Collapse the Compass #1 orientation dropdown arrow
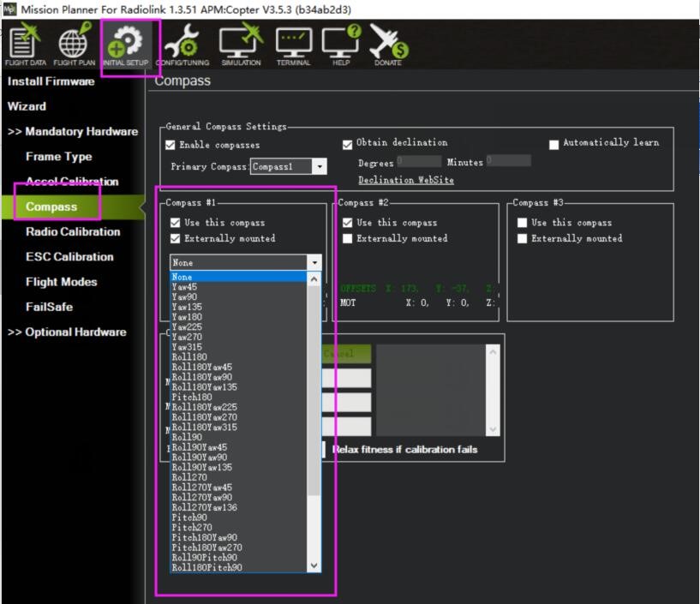Screen dimensions: 700x604 coord(314,263)
